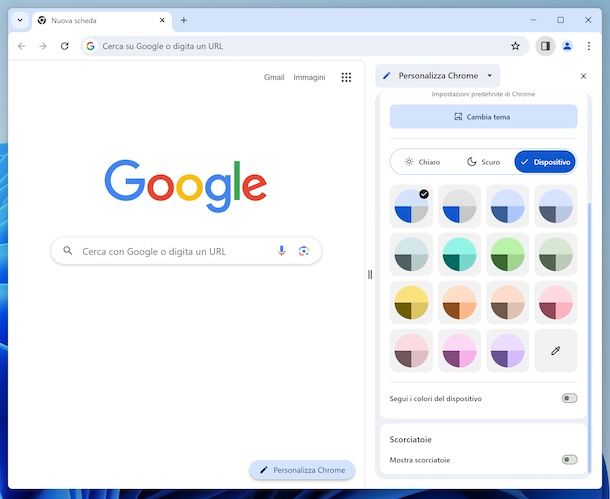Bookmark this tab with the star icon
The height and width of the screenshot is (499, 610).
click(x=515, y=46)
